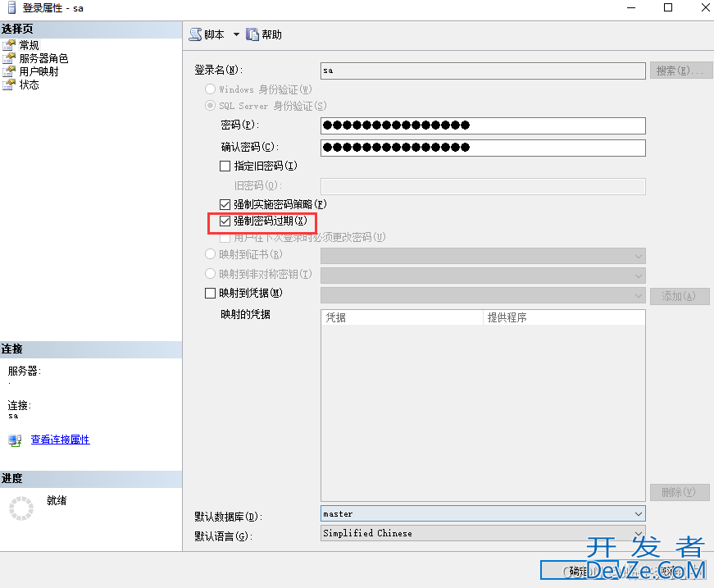The height and width of the screenshot is (588, 714).
Task: Open the 用户映射 page
Action: pos(39,71)
